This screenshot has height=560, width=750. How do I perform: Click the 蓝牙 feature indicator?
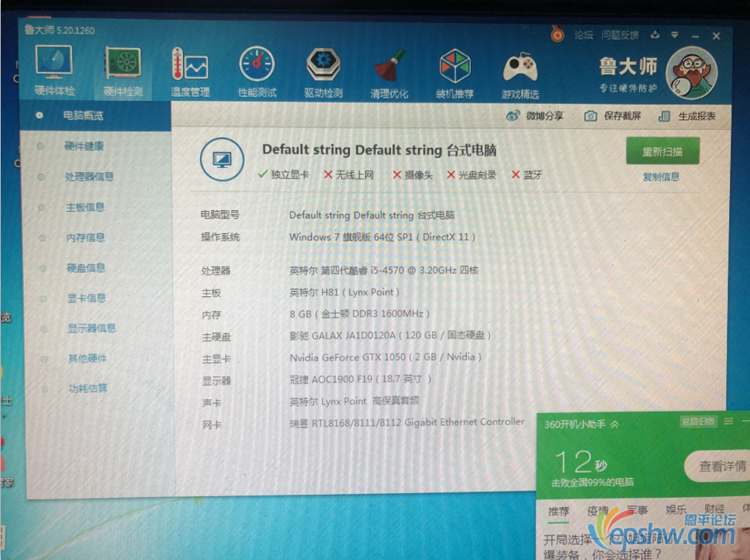point(526,175)
